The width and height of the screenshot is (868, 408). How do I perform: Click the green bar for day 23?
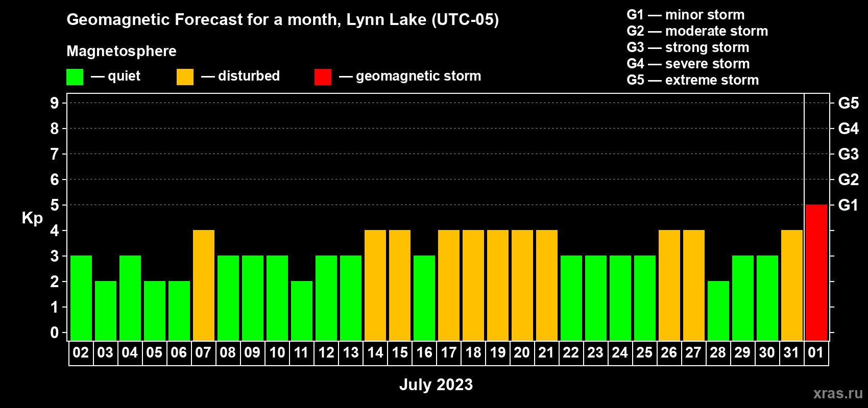596,298
